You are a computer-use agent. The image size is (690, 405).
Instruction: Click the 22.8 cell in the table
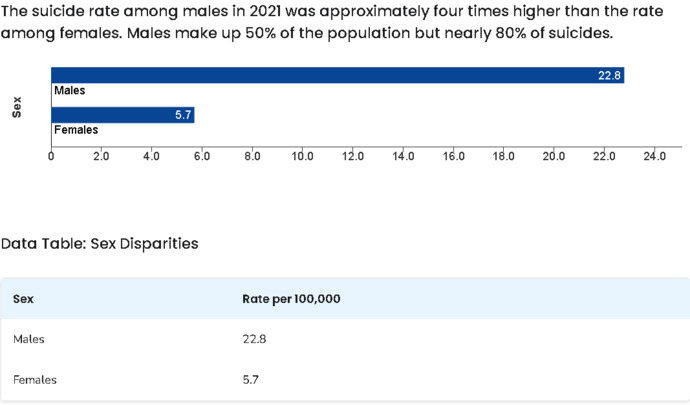(254, 339)
